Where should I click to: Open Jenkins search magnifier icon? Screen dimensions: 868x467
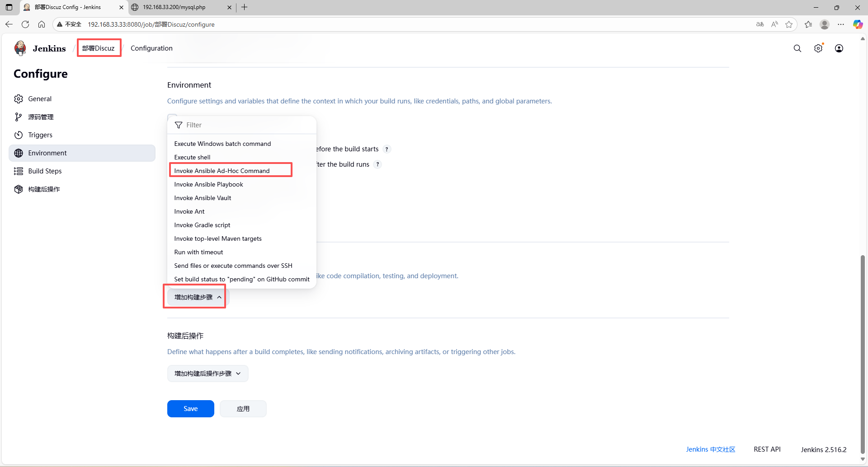pyautogui.click(x=797, y=48)
